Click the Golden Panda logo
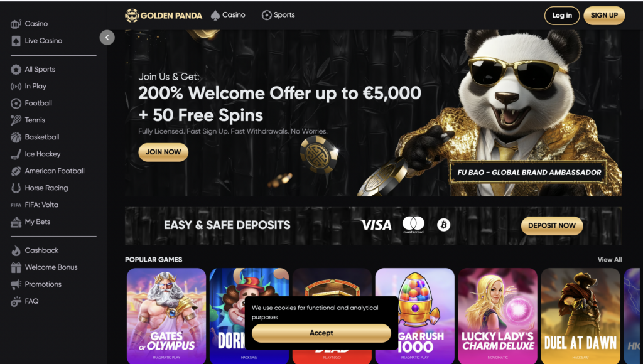 (x=163, y=16)
